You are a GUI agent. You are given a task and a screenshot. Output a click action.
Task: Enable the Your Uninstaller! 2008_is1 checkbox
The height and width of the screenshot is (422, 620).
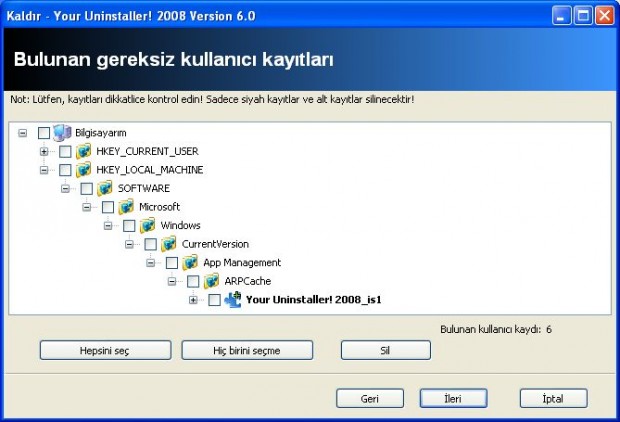click(x=214, y=299)
